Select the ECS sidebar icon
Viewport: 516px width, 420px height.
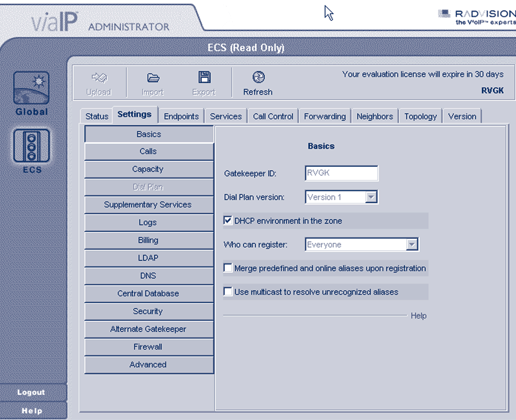(x=31, y=146)
